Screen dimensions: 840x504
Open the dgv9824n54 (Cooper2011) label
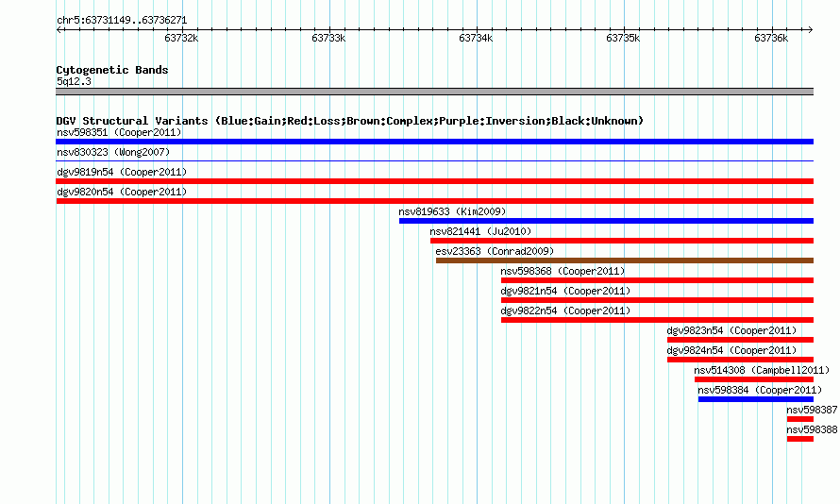point(731,350)
